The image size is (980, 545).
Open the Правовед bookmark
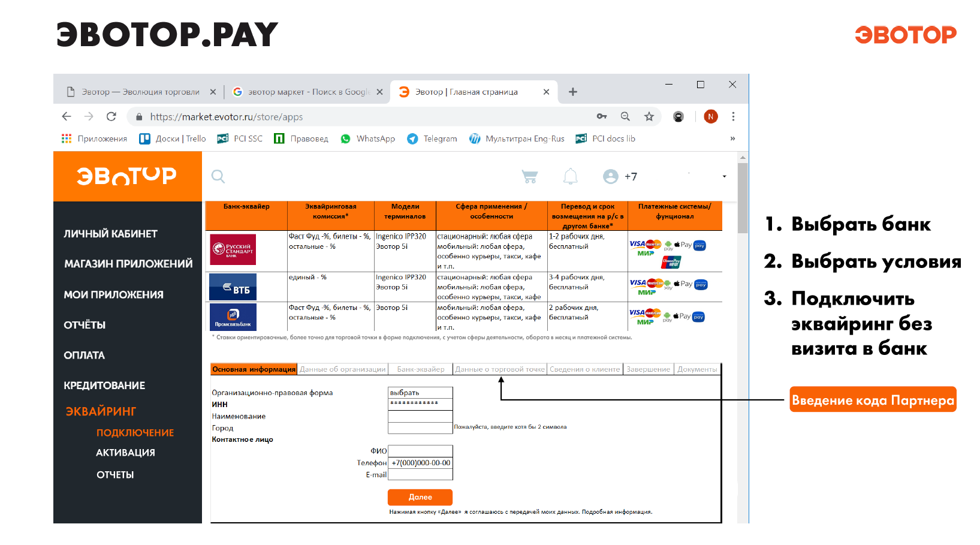pyautogui.click(x=301, y=138)
